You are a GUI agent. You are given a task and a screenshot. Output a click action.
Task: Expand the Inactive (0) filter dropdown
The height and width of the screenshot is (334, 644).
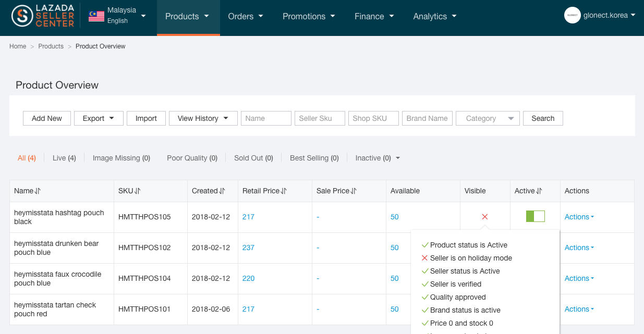pyautogui.click(x=378, y=158)
